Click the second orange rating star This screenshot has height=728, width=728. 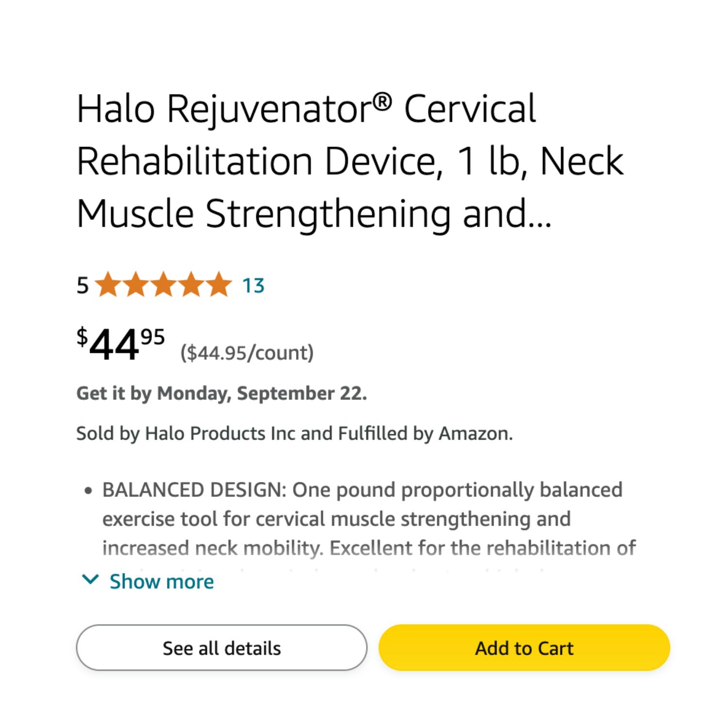coord(136,284)
